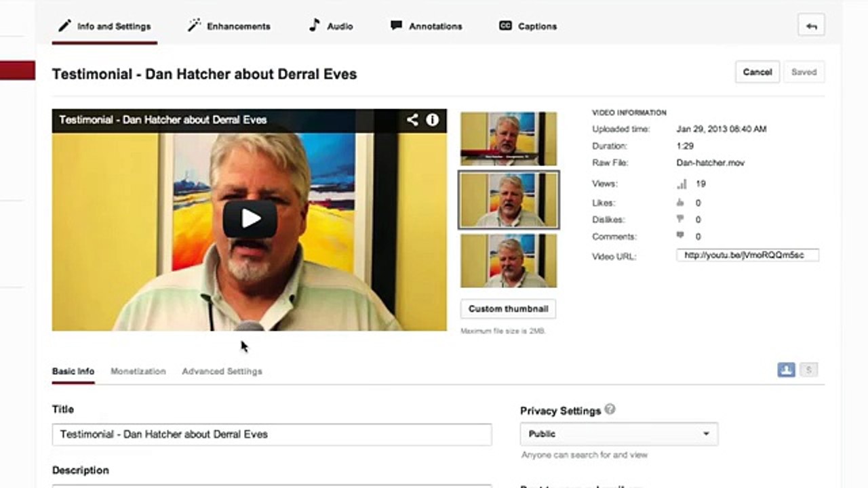Click the Annotations speech bubble icon
This screenshot has height=488, width=868.
[396, 26]
